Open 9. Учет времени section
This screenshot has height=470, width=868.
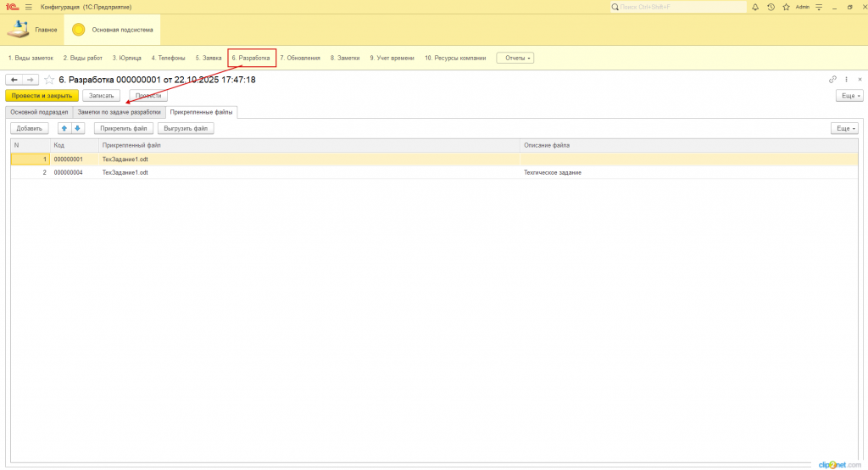pyautogui.click(x=392, y=59)
